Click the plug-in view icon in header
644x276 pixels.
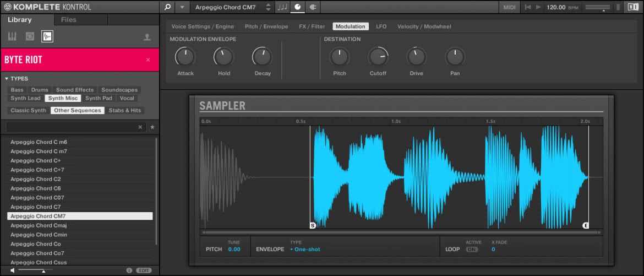[313, 7]
